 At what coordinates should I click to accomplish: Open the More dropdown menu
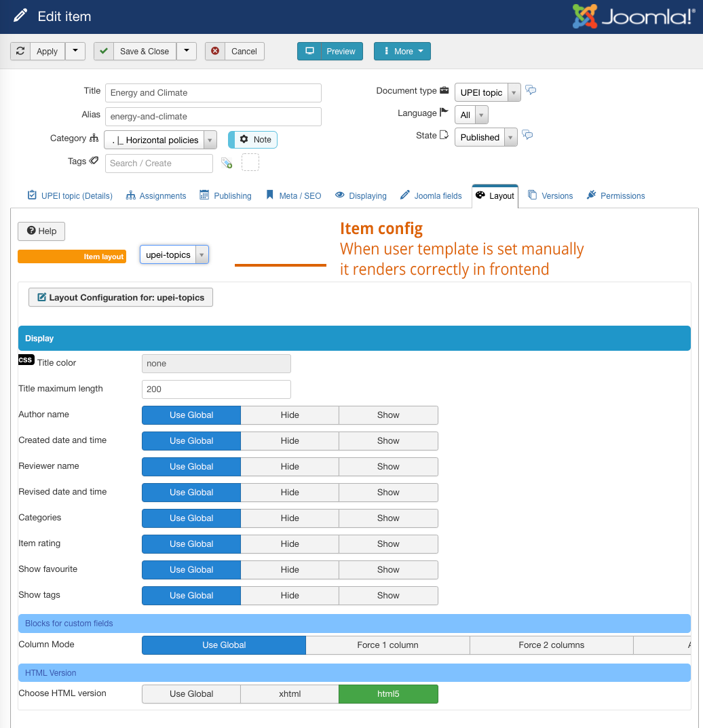(402, 51)
